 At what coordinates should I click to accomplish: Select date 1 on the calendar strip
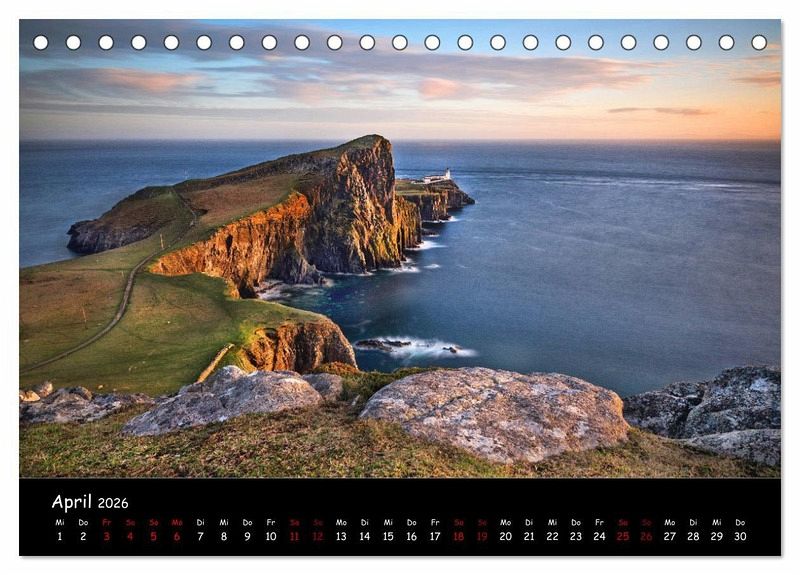point(59,536)
